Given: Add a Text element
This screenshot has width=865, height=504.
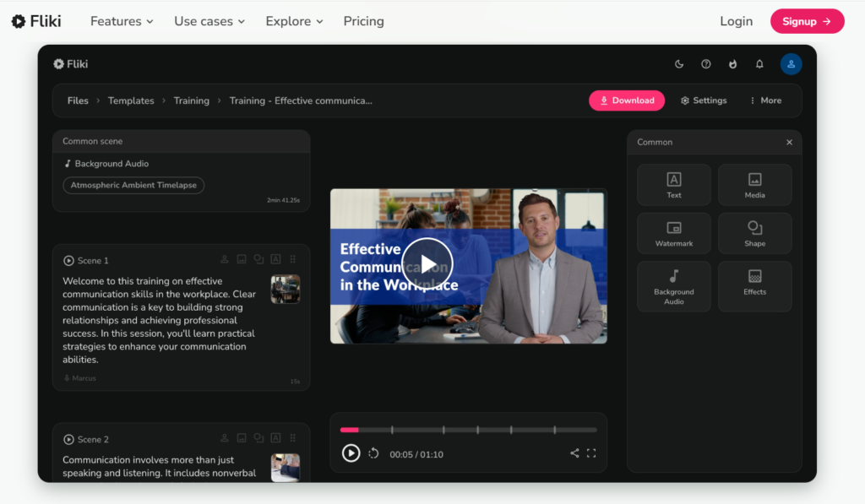Looking at the screenshot, I should [x=673, y=185].
